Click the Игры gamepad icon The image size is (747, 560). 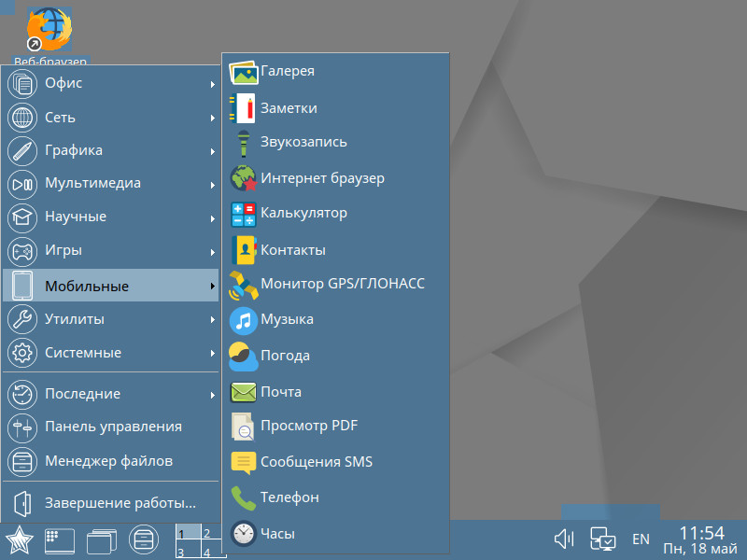[x=22, y=251]
